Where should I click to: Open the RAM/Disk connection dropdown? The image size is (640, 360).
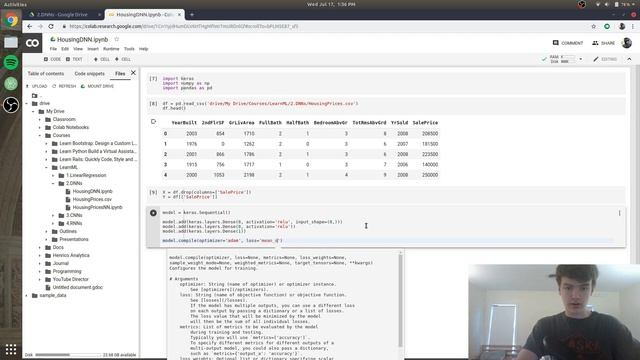580,59
